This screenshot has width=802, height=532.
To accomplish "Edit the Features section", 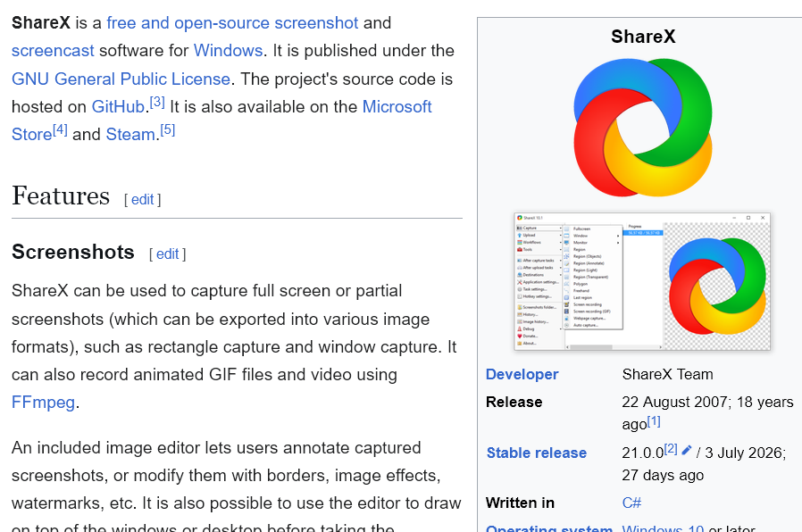I will pyautogui.click(x=142, y=199).
